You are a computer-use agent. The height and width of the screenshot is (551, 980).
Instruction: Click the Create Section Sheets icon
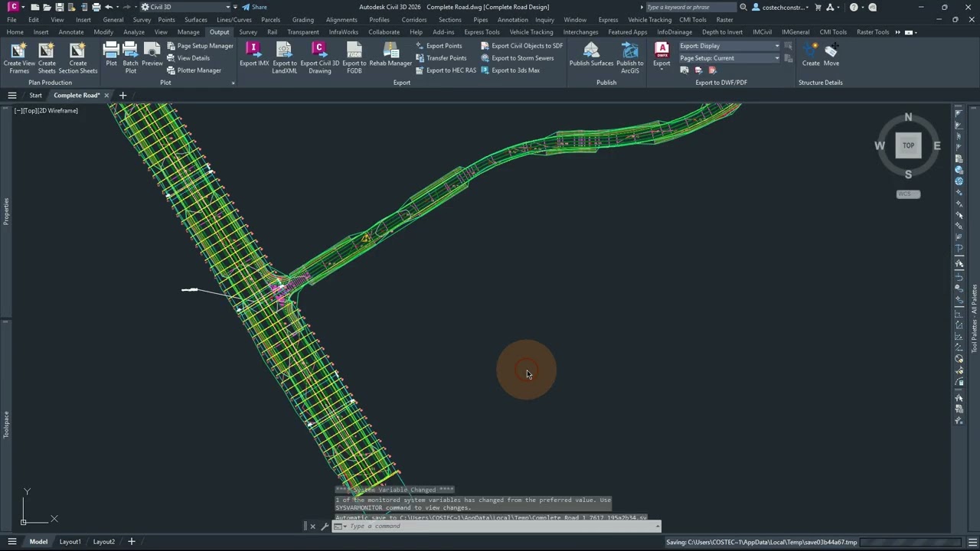[77, 51]
